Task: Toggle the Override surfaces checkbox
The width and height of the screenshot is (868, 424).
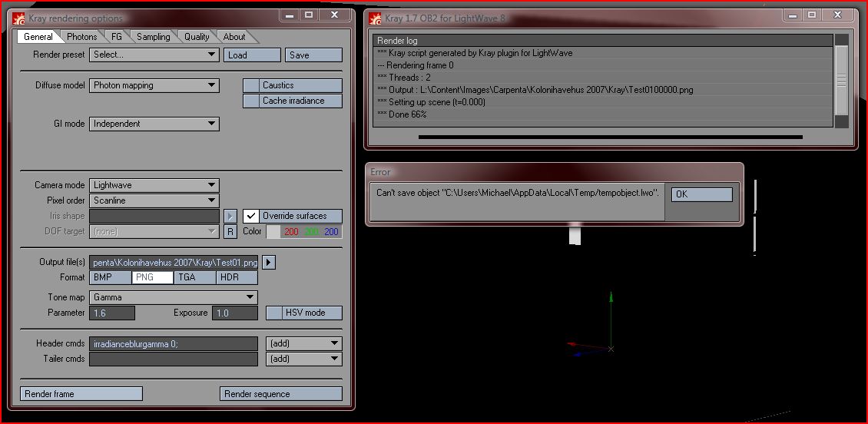Action: coord(251,216)
